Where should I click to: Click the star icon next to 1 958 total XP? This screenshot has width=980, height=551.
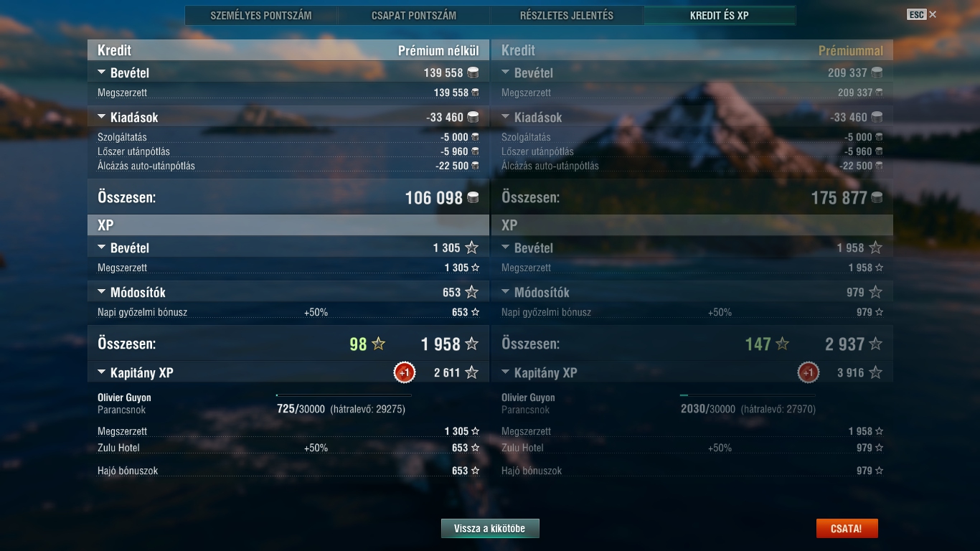point(471,344)
